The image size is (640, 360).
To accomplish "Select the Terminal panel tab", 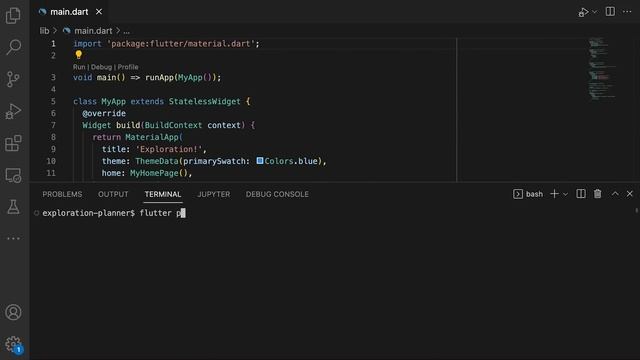I will (163, 194).
